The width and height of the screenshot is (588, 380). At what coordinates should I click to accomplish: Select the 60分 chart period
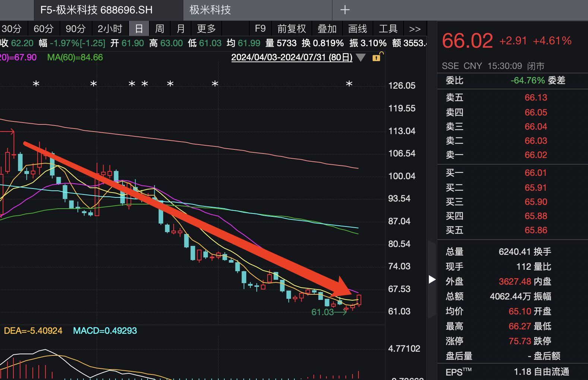click(44, 29)
